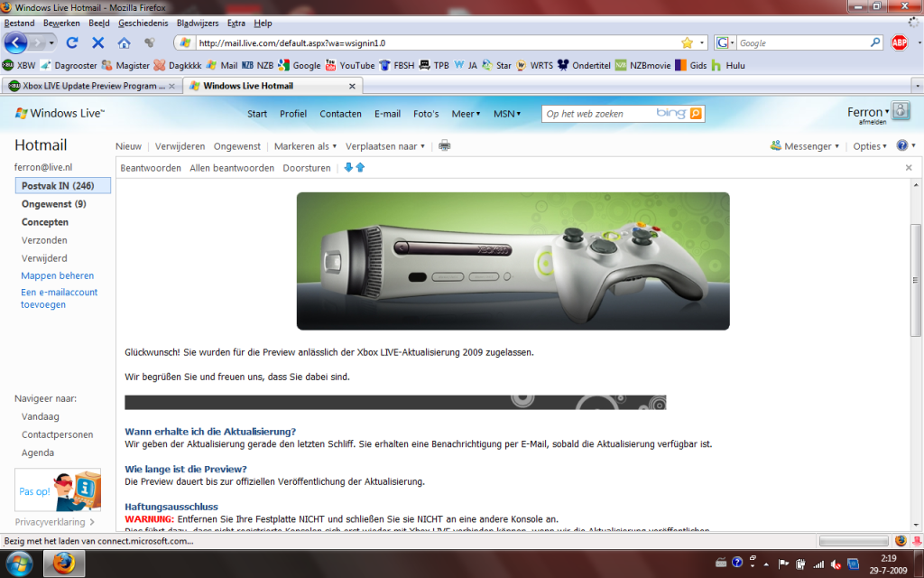The image size is (924, 578).
Task: Click the muted volume tray icon
Action: tap(835, 564)
